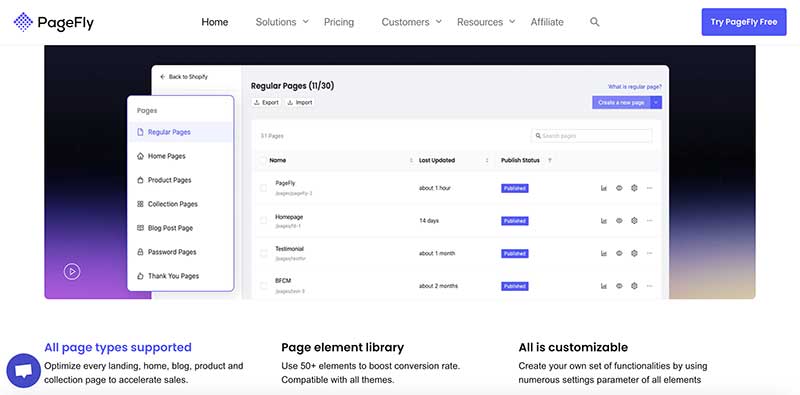
Task: Click the Try PageFly Free button
Action: pos(744,22)
